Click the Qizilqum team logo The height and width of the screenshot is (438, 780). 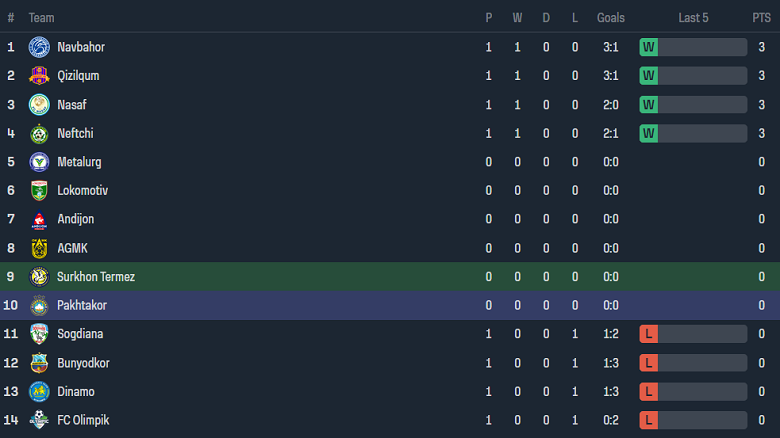point(39,76)
